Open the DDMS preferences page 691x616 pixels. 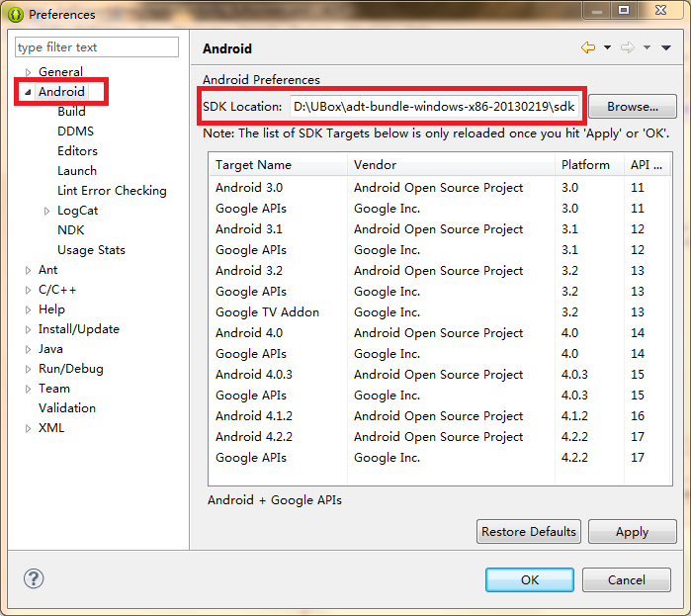pyautogui.click(x=75, y=132)
